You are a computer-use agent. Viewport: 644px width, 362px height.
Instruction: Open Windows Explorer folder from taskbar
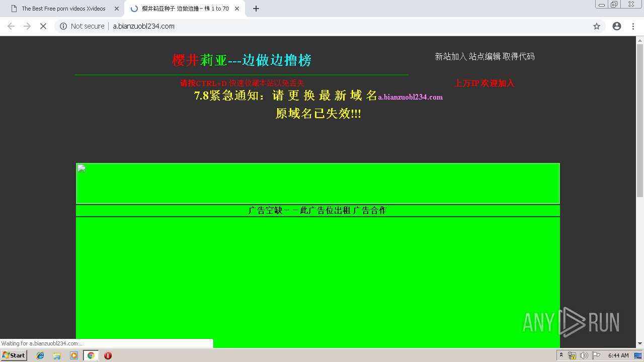point(57,355)
